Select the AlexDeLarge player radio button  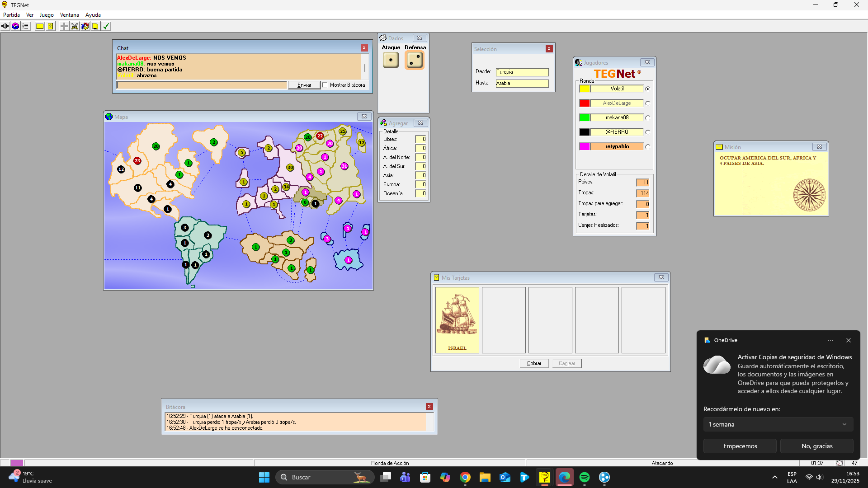point(647,103)
